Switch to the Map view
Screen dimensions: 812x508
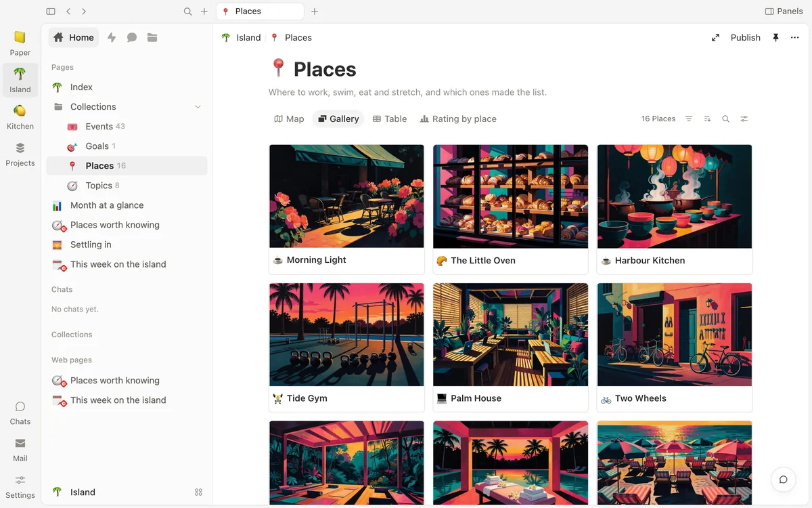coord(289,119)
